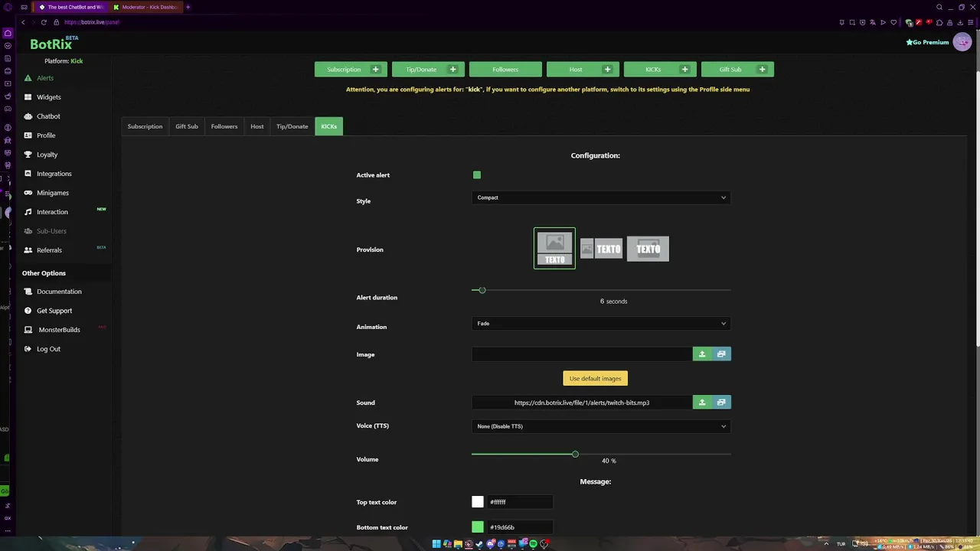The image size is (980, 551).
Task: Switch to Tip/Donate alert tab
Action: 292,126
